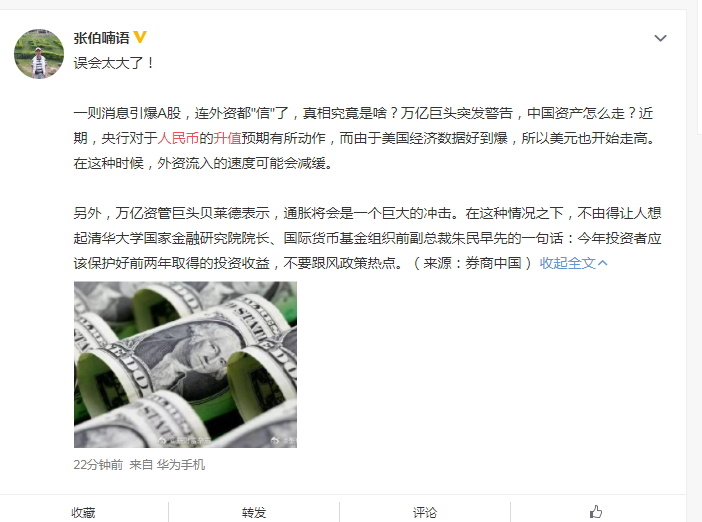Click the thumbs-up like icon
The image size is (702, 522).
596,511
